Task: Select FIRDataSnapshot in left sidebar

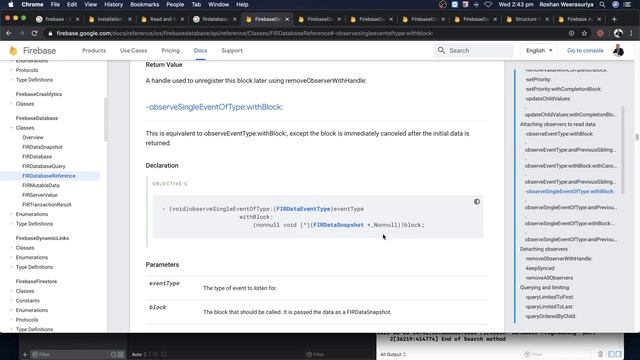Action: click(x=42, y=147)
